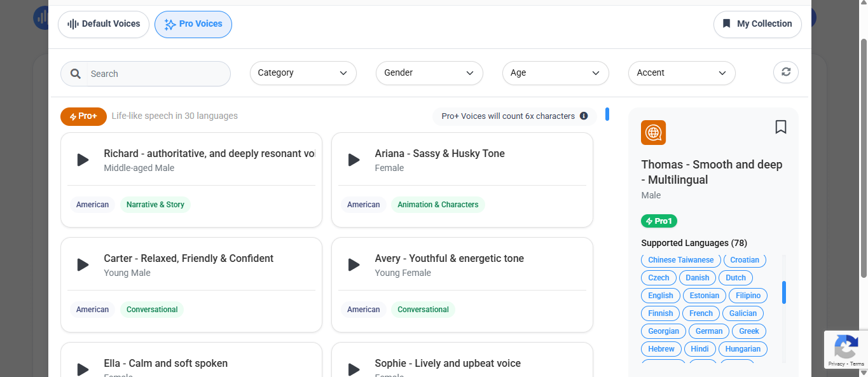Click the reset filters refresh icon
The image size is (868, 377).
point(786,72)
